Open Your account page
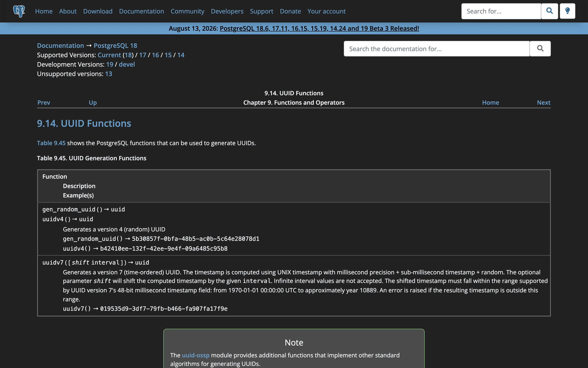Image resolution: width=588 pixels, height=368 pixels. click(326, 11)
